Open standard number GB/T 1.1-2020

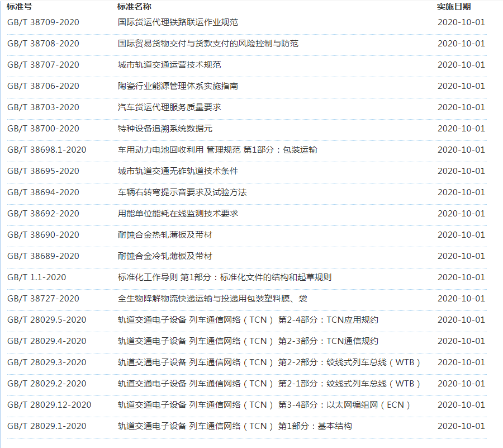pos(37,277)
